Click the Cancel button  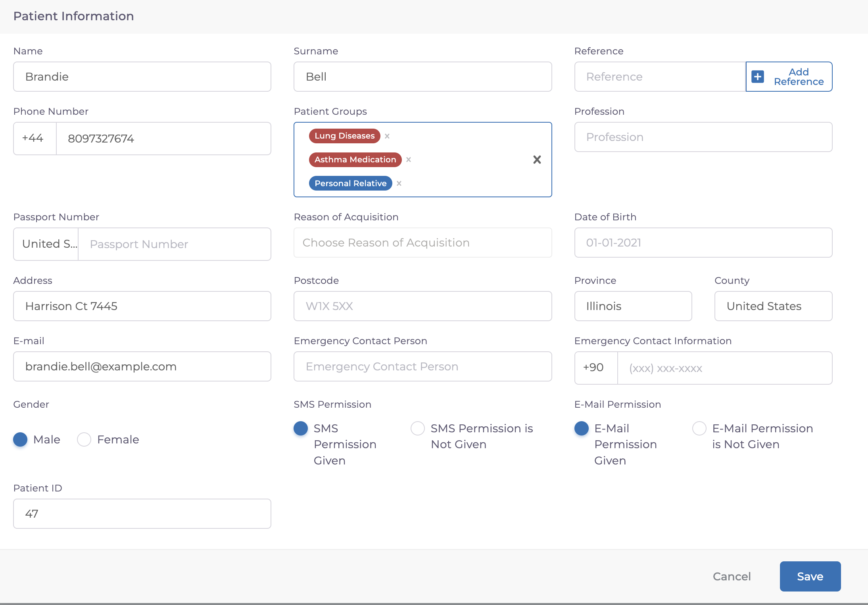pyautogui.click(x=732, y=576)
